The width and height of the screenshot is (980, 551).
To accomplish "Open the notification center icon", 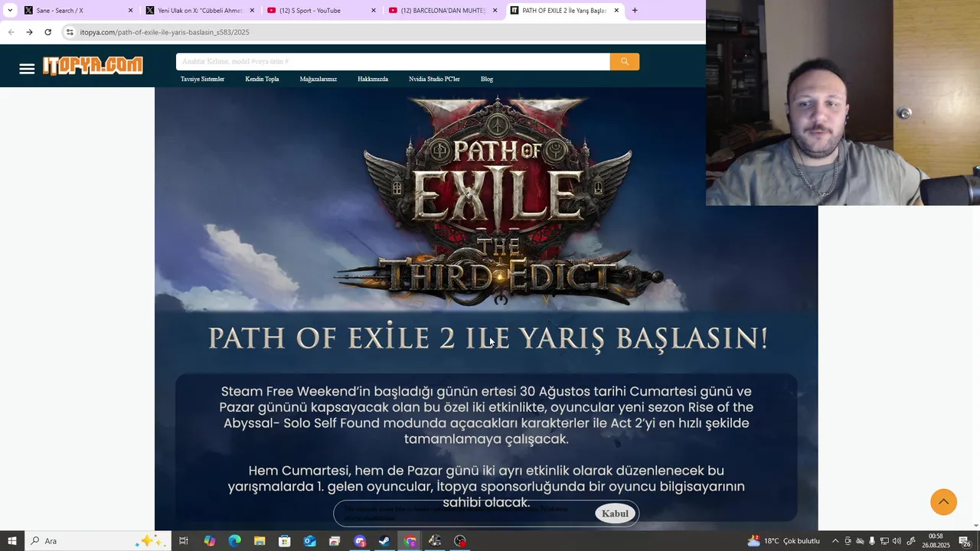I will click(x=964, y=541).
